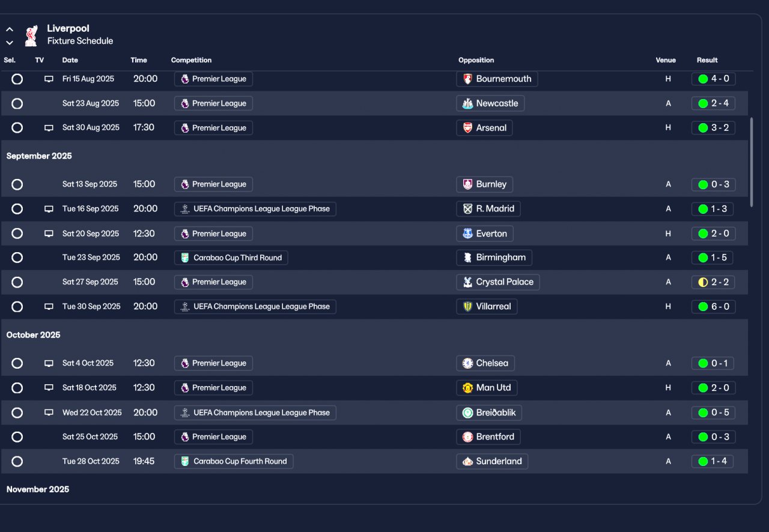Sort by the Competition column header
The width and height of the screenshot is (769, 532).
(191, 60)
